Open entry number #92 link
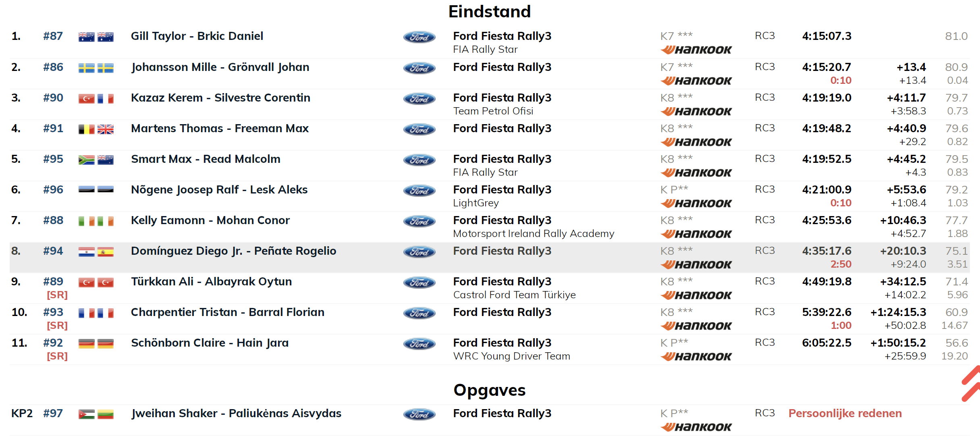Image resolution: width=980 pixels, height=445 pixels. tap(53, 343)
